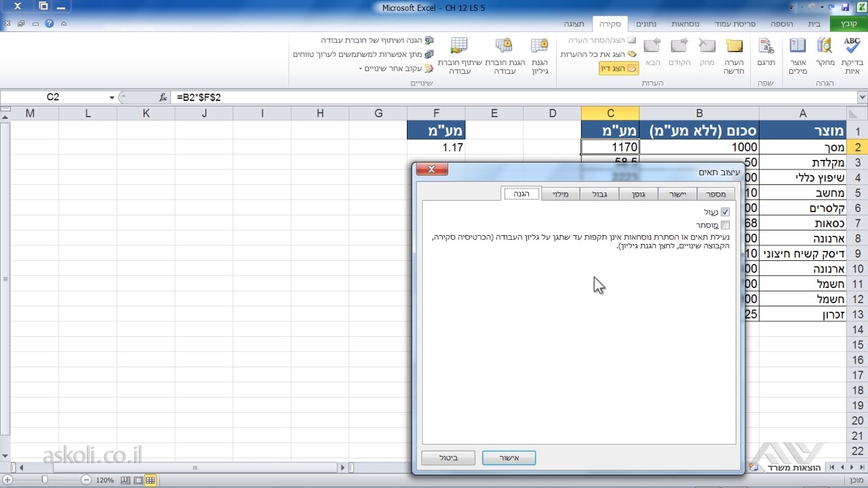Image resolution: width=868 pixels, height=488 pixels.
Task: Go to Previous comment (הקודם)
Action: pyautogui.click(x=679, y=52)
